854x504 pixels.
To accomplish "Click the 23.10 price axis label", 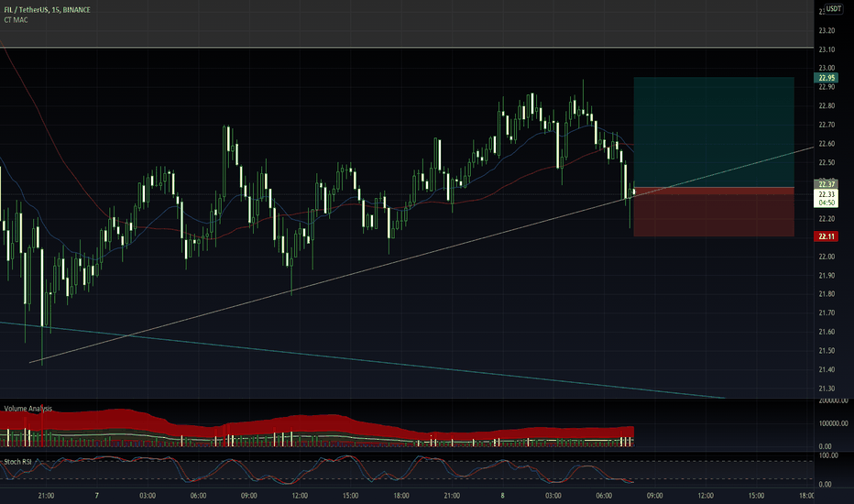I will [x=827, y=49].
